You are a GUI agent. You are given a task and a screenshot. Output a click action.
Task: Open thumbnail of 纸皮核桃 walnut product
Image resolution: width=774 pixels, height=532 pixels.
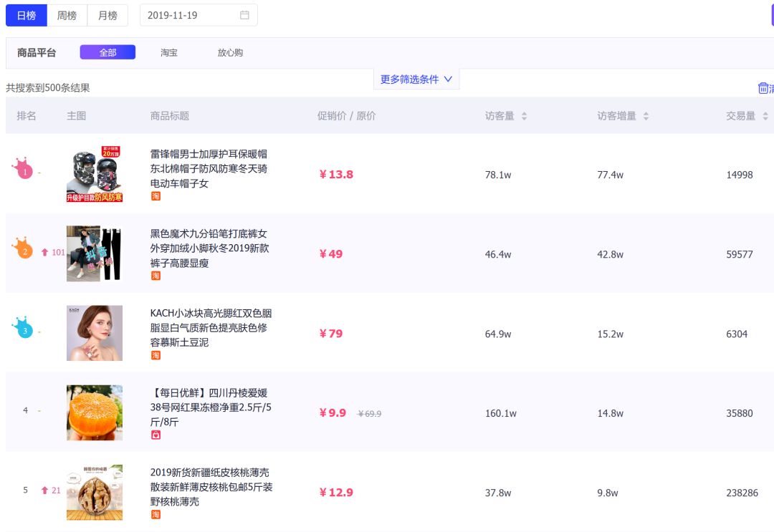[x=95, y=492]
